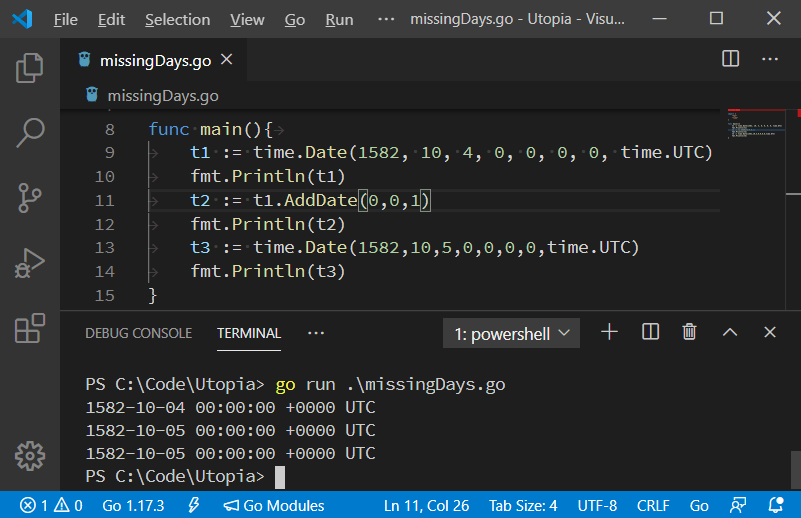Kill the terminal with trash icon
The width and height of the screenshot is (801, 518).
click(689, 332)
